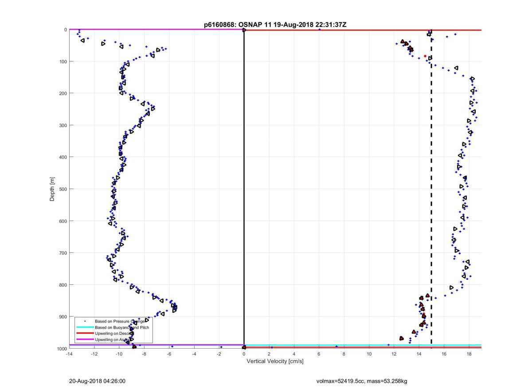Click the x-axis tick label 0
This screenshot has width=532, height=392.
(244, 354)
